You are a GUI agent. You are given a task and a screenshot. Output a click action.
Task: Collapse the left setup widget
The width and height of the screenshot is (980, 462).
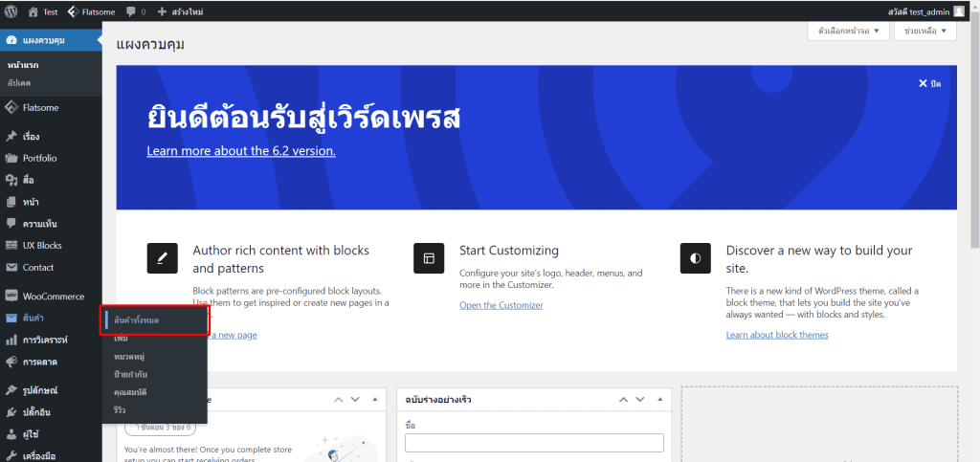point(375,400)
